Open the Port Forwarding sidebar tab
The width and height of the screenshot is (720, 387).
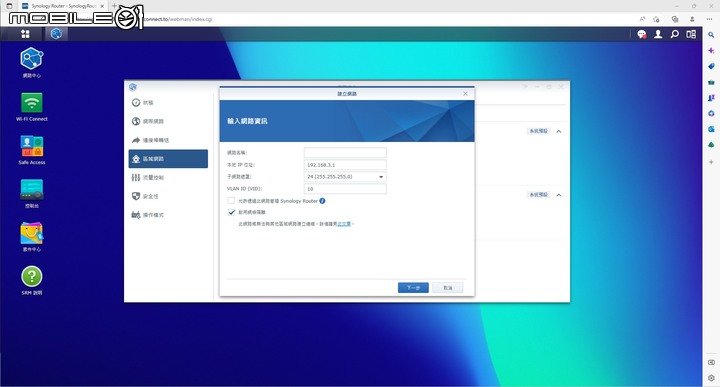click(168, 140)
